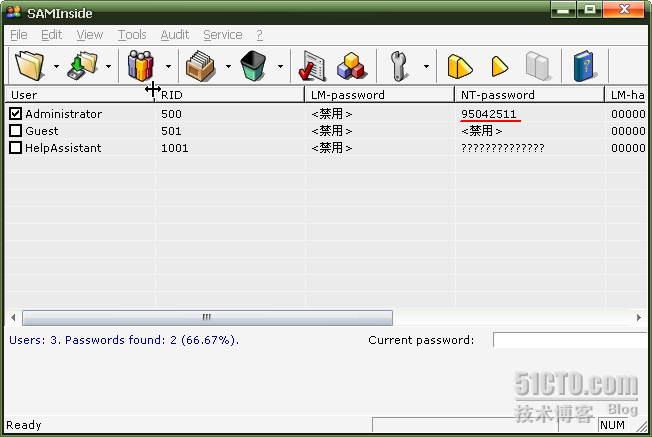The height and width of the screenshot is (437, 652).
Task: Open the Edit menu
Action: click(x=52, y=35)
